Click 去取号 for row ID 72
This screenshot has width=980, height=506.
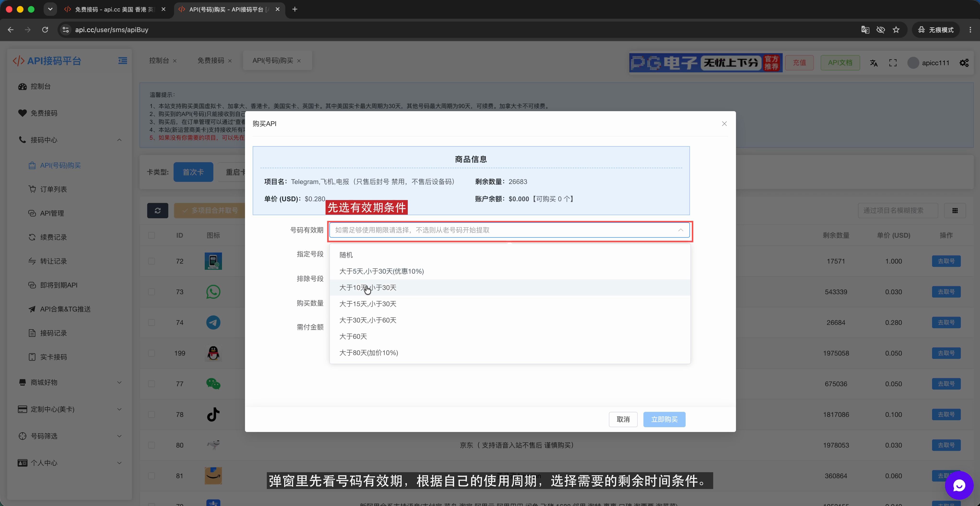tap(946, 261)
